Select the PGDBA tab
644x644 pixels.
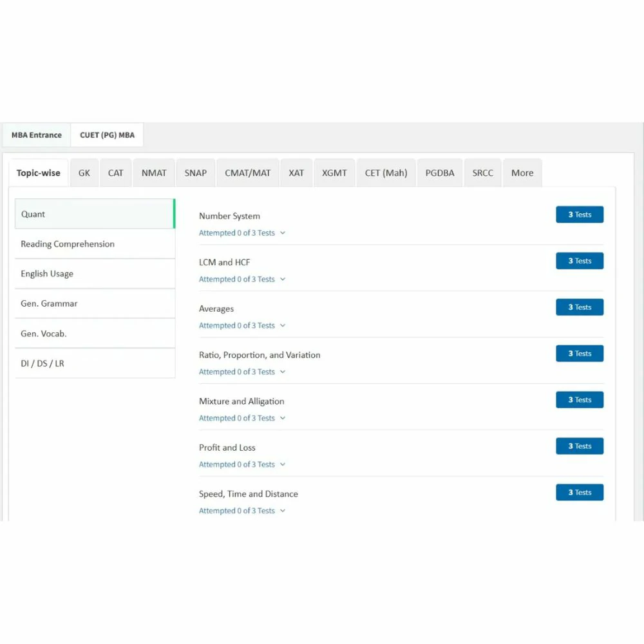click(439, 173)
